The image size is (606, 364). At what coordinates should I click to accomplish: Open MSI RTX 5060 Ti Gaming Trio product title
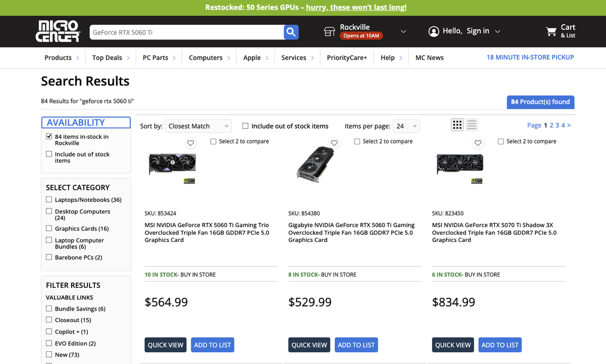(x=207, y=232)
